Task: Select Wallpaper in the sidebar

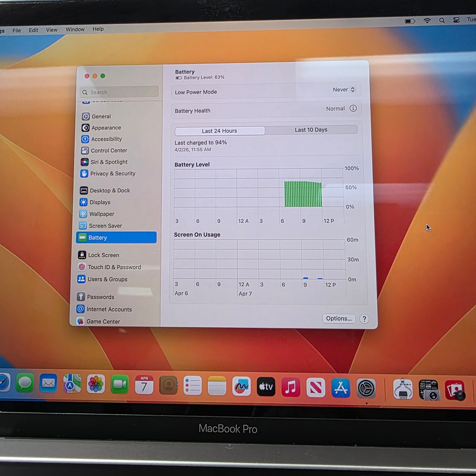Action: point(101,214)
